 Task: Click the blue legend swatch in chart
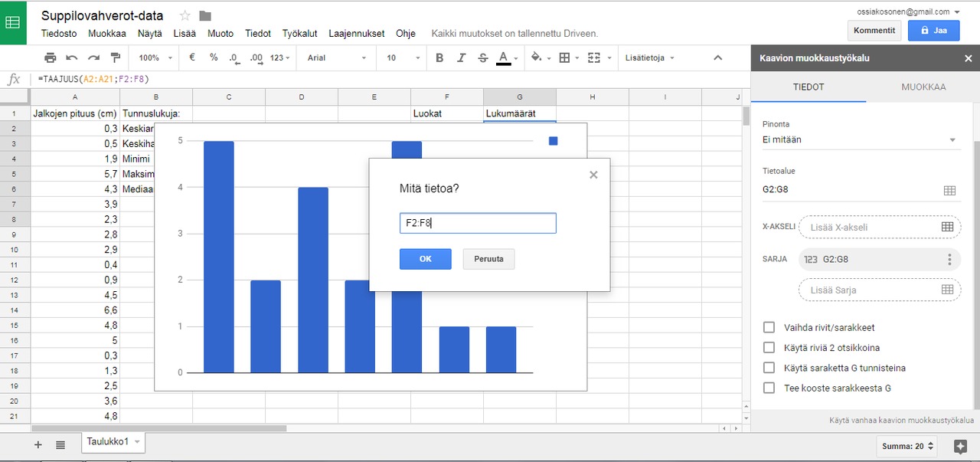pyautogui.click(x=554, y=141)
